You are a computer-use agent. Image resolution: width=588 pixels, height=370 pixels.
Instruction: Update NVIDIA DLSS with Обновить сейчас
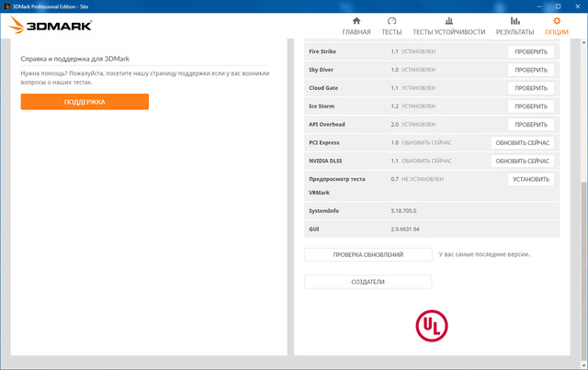(523, 161)
